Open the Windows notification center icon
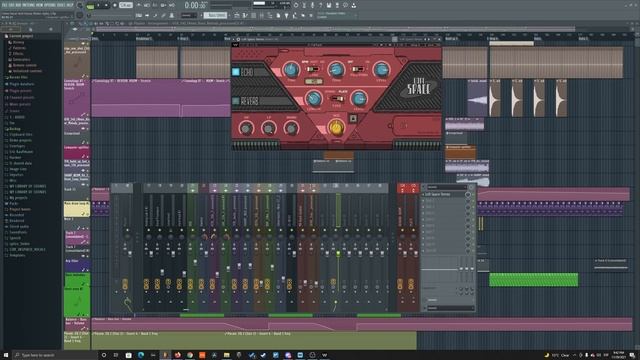The height and width of the screenshot is (360, 640). [x=632, y=355]
